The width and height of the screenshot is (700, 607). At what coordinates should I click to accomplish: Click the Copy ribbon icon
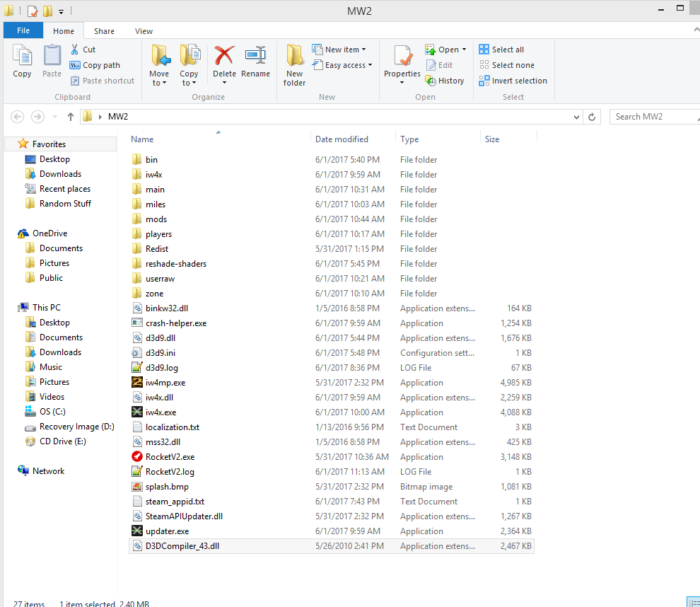pyautogui.click(x=22, y=61)
